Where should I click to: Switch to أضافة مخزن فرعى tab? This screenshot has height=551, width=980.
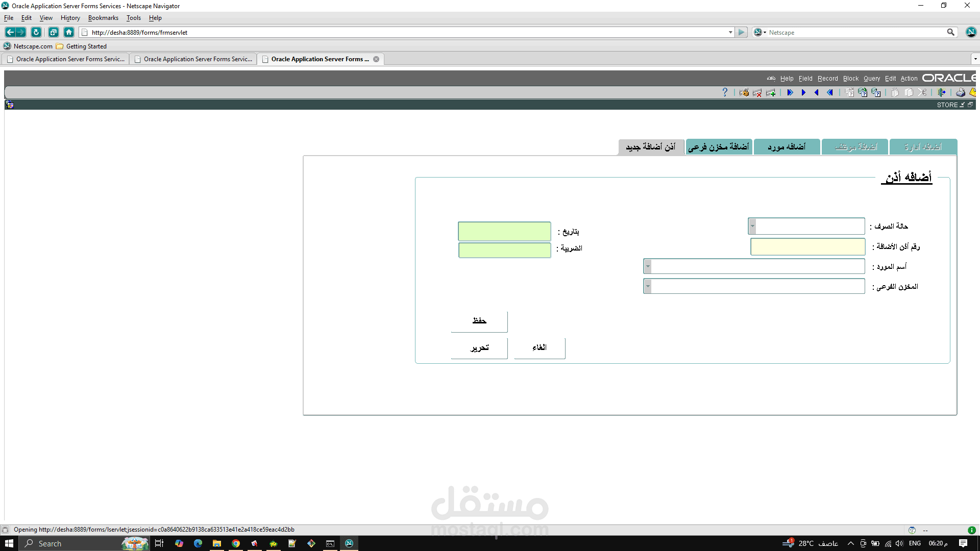point(719,147)
